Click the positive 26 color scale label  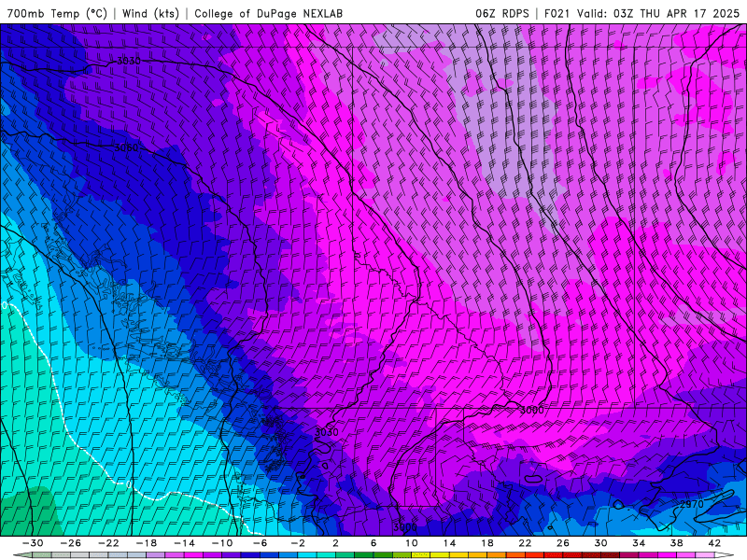click(563, 543)
